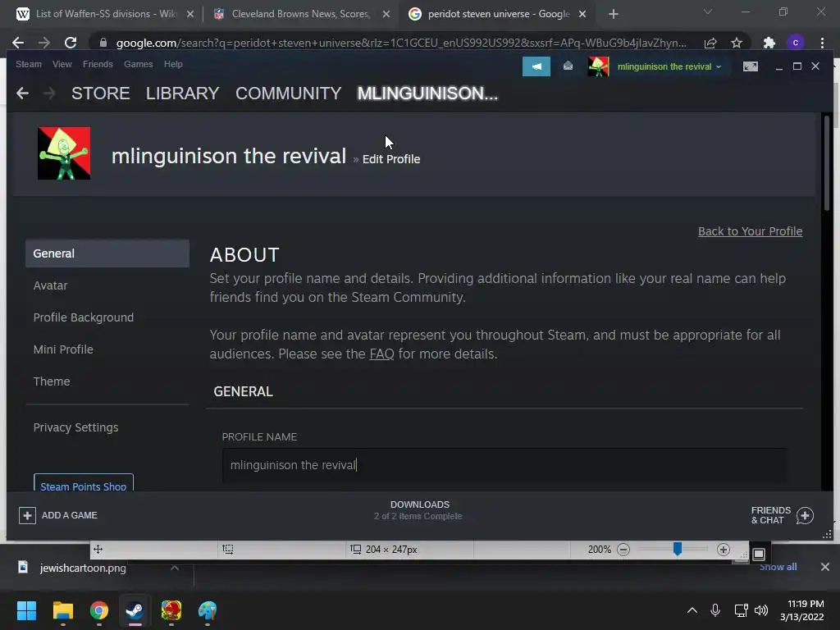Screen dimensions: 840x630
Task: Click mlinguinison the revival profile title
Action: pos(229,156)
